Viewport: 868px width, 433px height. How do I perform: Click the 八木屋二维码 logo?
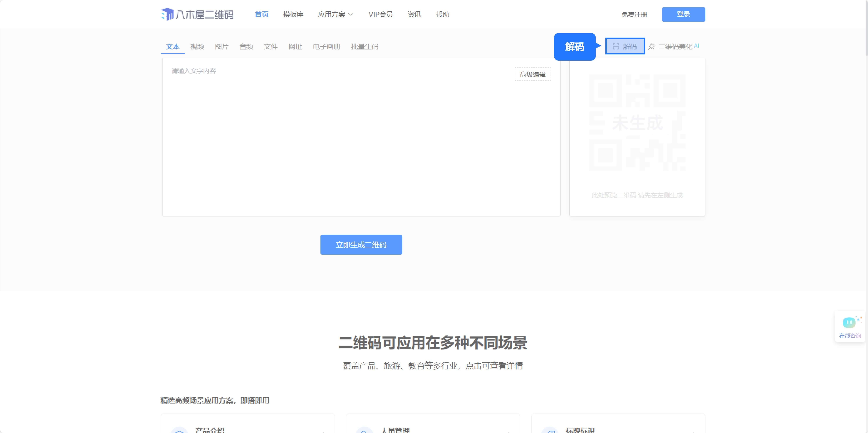point(197,15)
